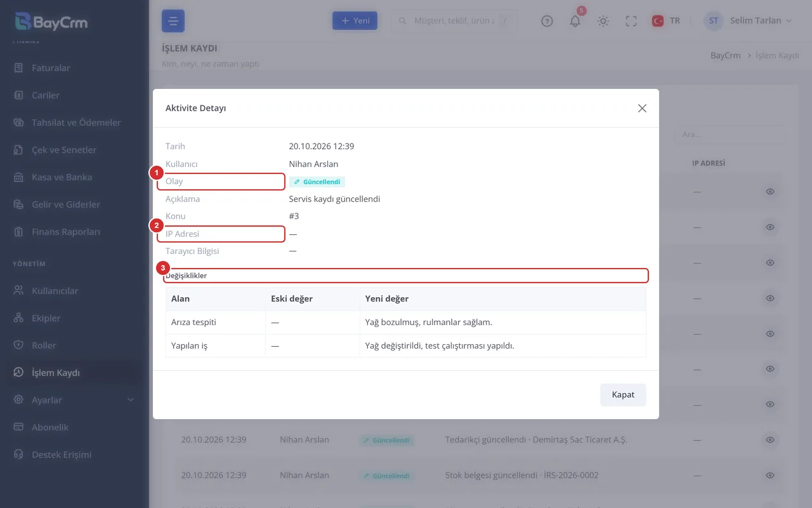
Task: Focus the Ara... table search field
Action: click(x=730, y=135)
